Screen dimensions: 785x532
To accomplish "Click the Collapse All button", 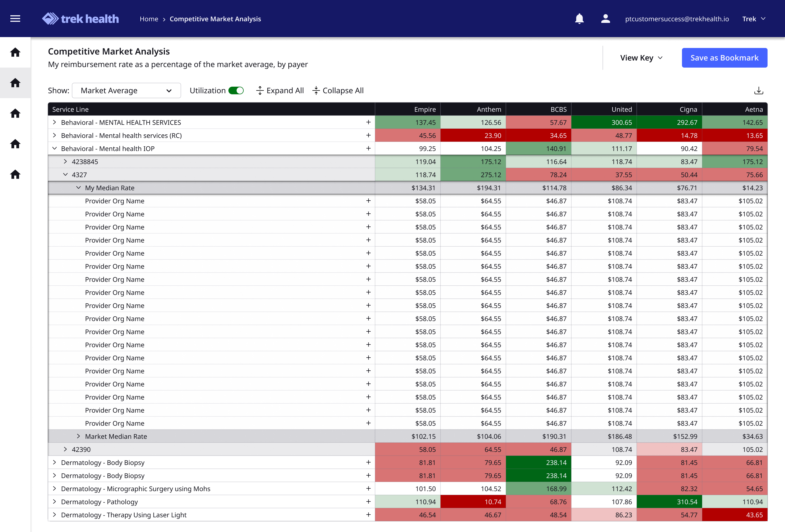I will 338,90.
